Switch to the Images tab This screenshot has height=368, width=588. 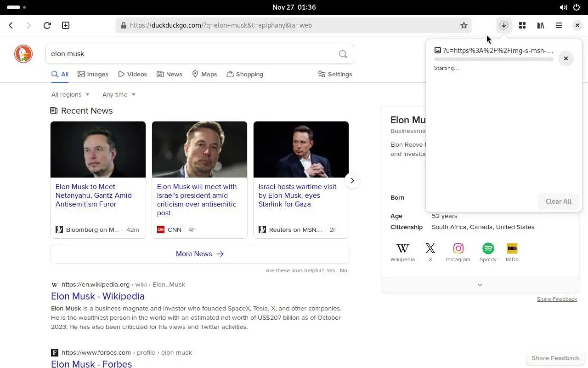click(x=93, y=74)
